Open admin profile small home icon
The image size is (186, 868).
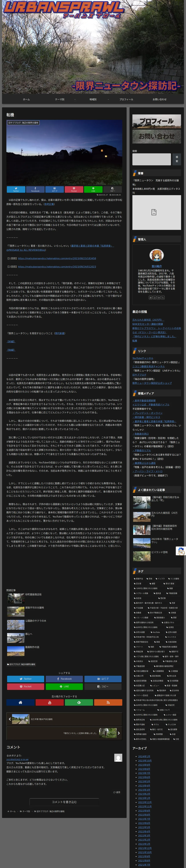151,298
